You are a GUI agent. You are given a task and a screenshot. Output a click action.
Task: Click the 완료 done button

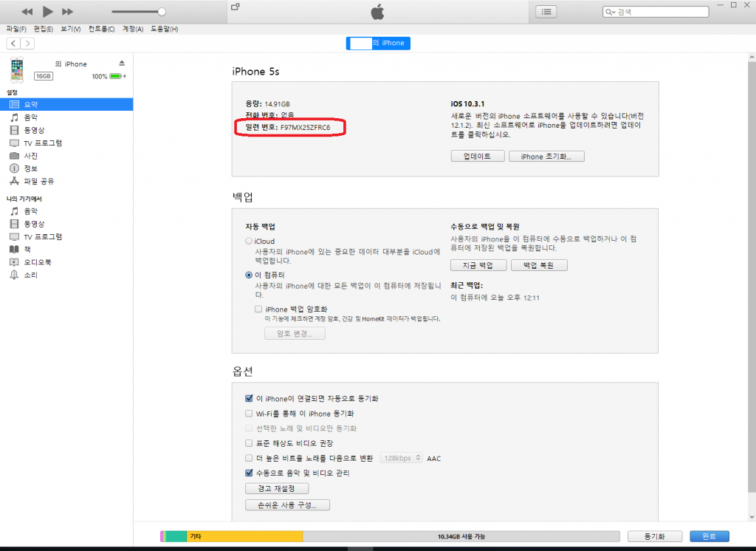tap(709, 536)
